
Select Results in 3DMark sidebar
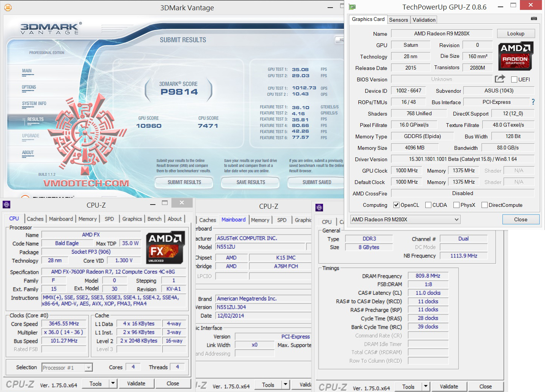[35, 119]
